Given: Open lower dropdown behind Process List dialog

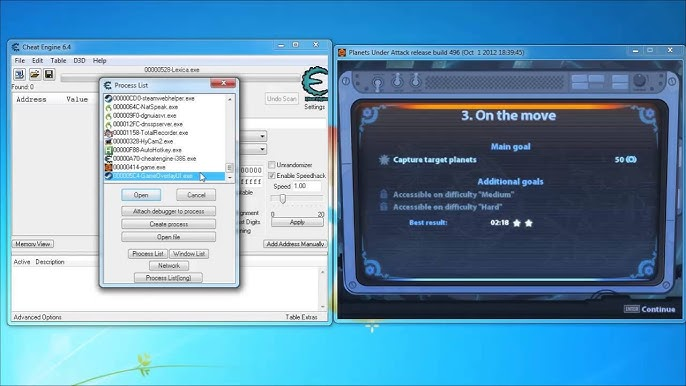Looking at the screenshot, I should [262, 149].
